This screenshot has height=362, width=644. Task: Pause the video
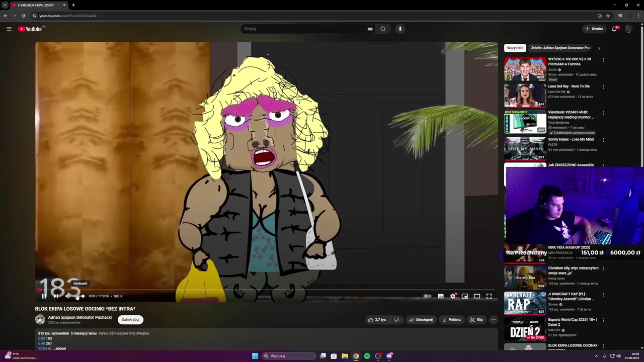(44, 296)
